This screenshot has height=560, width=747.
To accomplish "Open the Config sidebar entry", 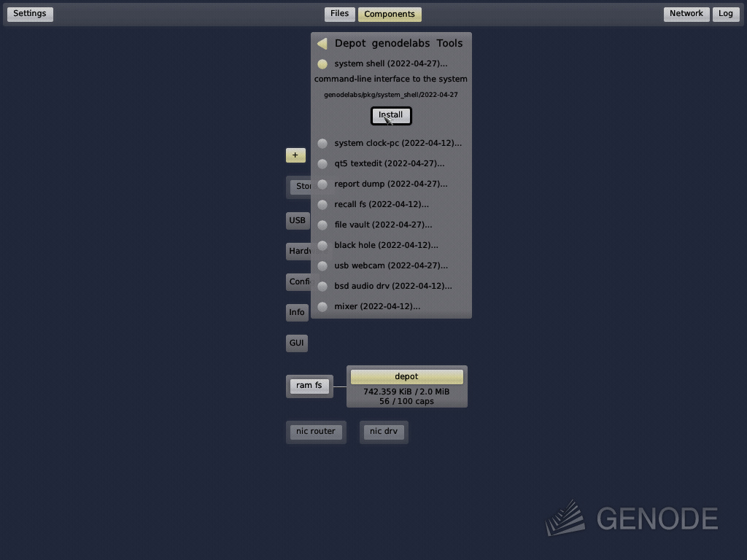I will [299, 281].
